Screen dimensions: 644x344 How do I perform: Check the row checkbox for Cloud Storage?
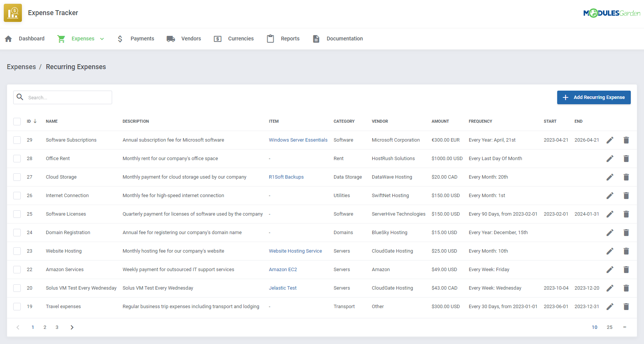click(x=17, y=177)
